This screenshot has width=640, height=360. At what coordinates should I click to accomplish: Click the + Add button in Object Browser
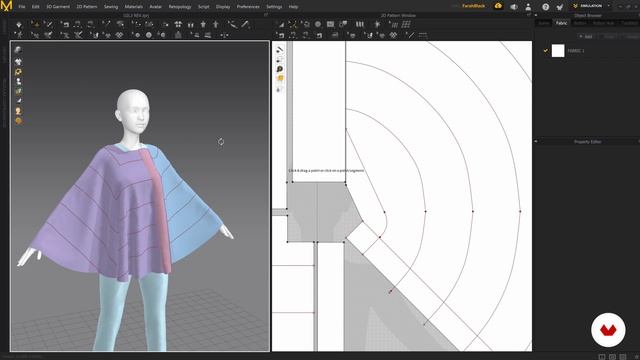tap(586, 36)
